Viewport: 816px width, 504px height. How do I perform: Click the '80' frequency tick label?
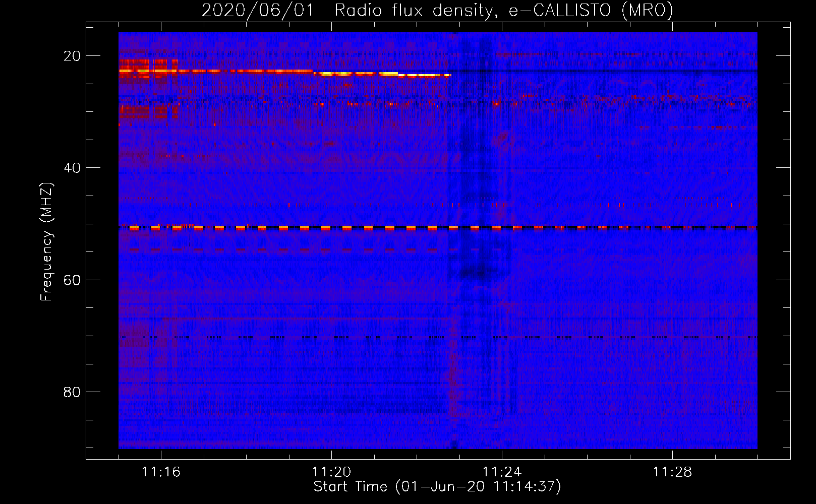pos(72,392)
